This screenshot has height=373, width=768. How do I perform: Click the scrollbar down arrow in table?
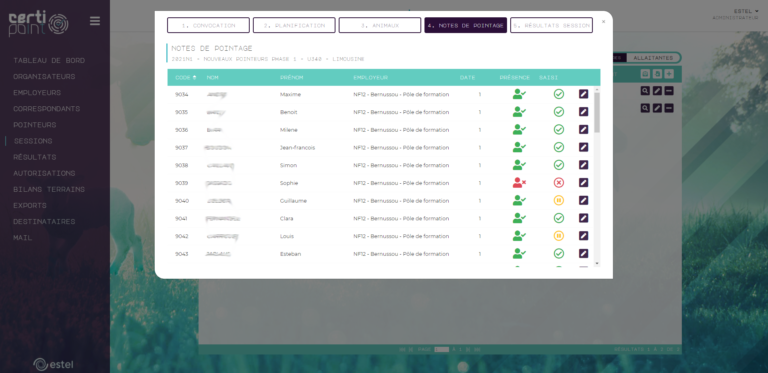pos(597,263)
